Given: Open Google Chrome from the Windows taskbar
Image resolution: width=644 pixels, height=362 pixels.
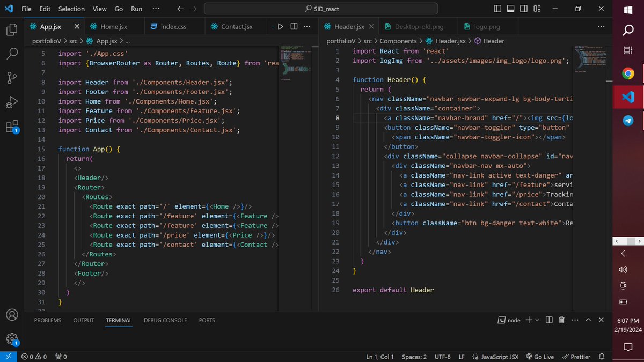Looking at the screenshot, I should (x=628, y=73).
